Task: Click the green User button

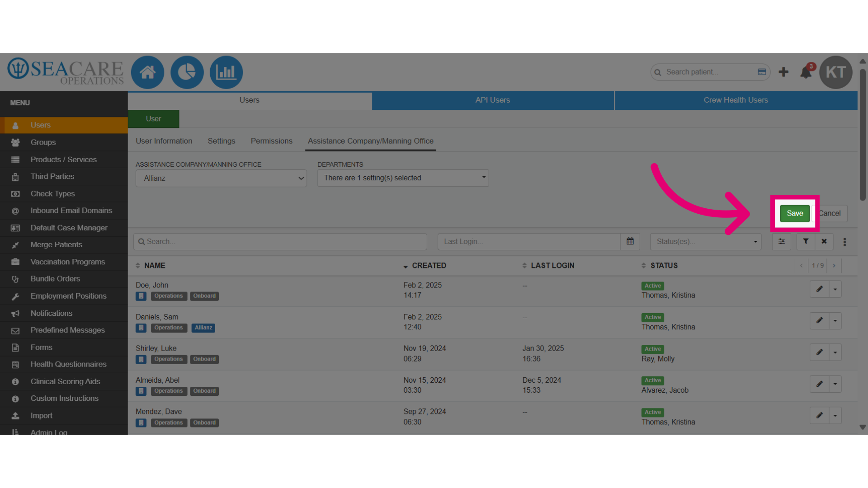Action: (154, 119)
